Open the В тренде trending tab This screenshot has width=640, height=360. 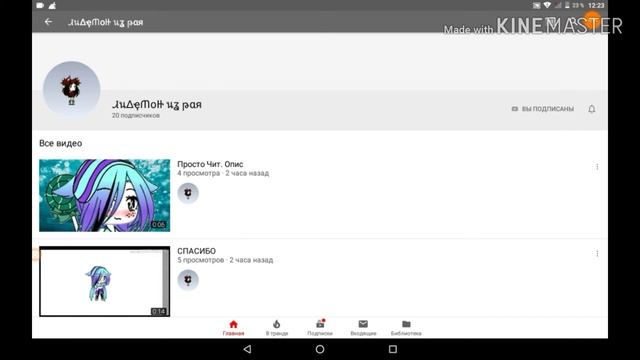pyautogui.click(x=277, y=328)
